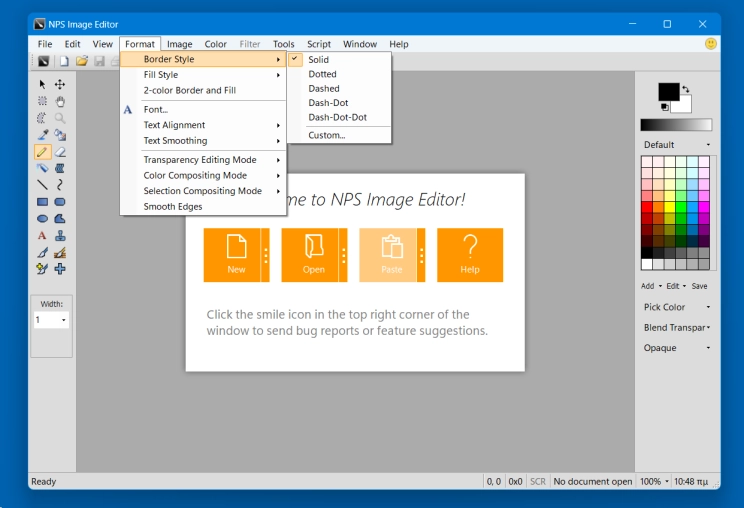Expand the Text Smoothing submenu
Viewport: 744px width, 508px height.
tap(203, 140)
